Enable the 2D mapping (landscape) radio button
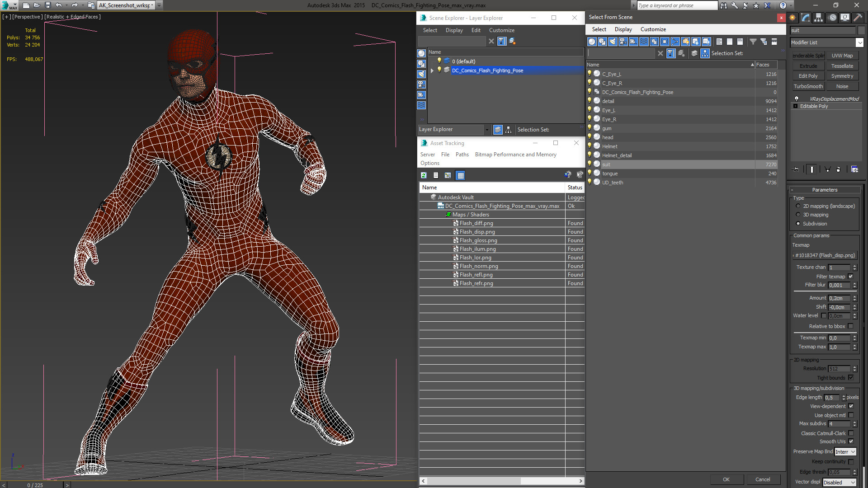Screen dimensions: 868x488 coord(798,206)
